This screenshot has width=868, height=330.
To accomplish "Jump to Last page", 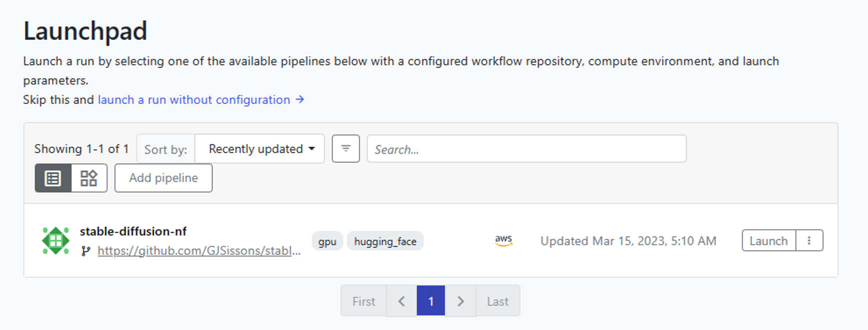I will [497, 301].
